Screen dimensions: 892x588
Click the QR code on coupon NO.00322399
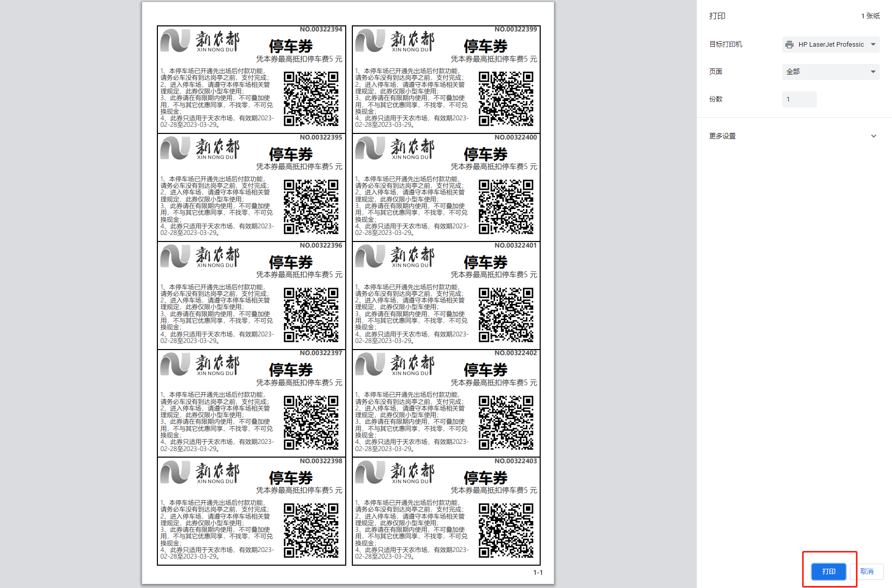tap(506, 99)
